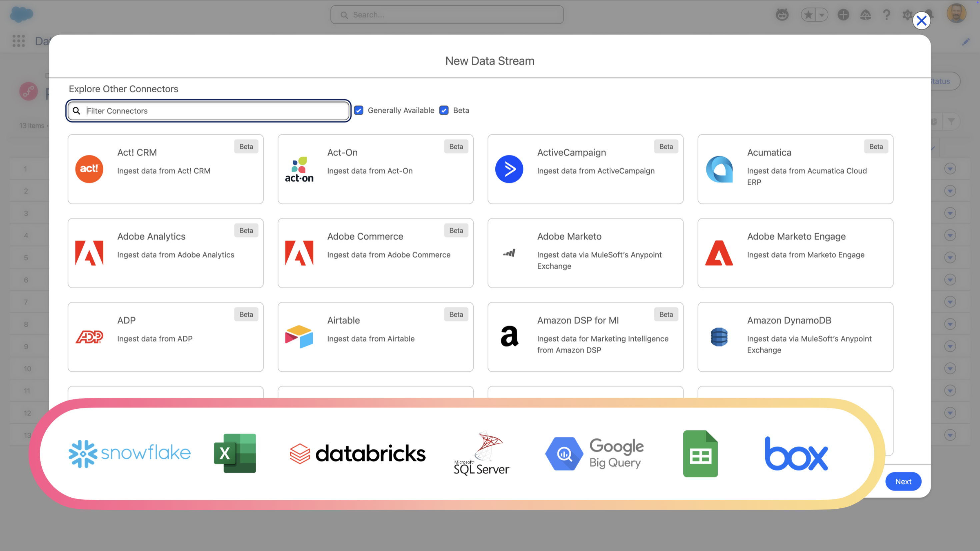This screenshot has width=980, height=551.
Task: Focus the Filter Connectors search field
Action: tap(213, 111)
